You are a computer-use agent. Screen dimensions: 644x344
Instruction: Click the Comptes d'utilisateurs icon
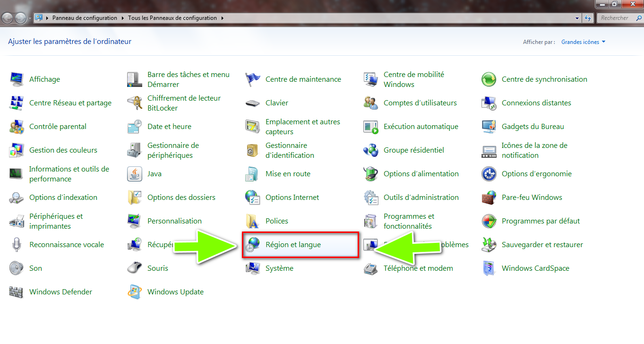point(371,103)
